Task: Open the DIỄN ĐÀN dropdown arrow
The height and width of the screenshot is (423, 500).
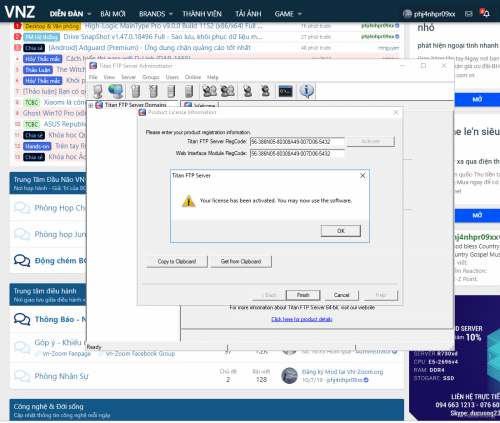Action: (89, 14)
